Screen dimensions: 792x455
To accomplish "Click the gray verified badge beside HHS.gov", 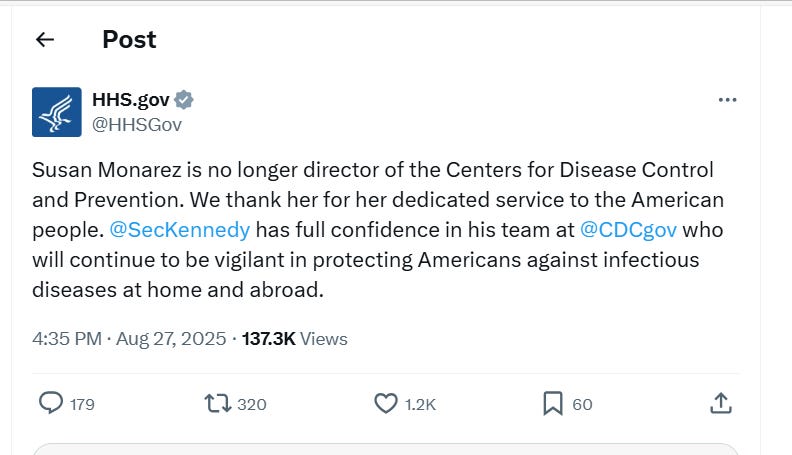I will tap(184, 99).
